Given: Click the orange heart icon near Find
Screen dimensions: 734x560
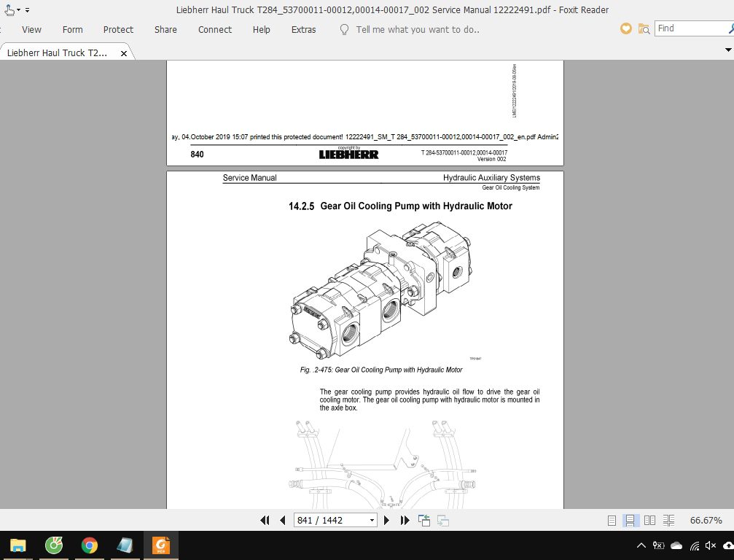Looking at the screenshot, I should tap(626, 29).
